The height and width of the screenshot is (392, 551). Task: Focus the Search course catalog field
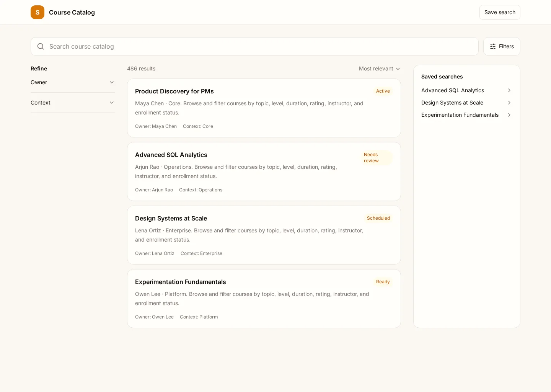click(254, 46)
